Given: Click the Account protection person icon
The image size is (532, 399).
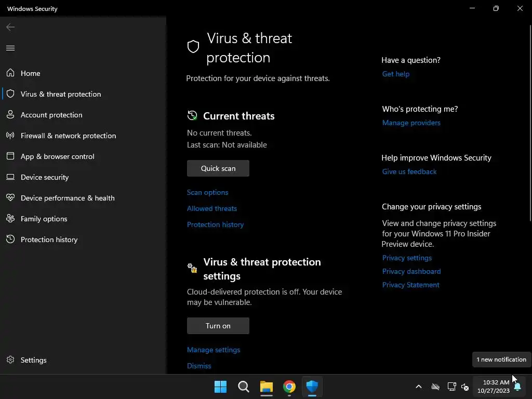Looking at the screenshot, I should pos(10,114).
